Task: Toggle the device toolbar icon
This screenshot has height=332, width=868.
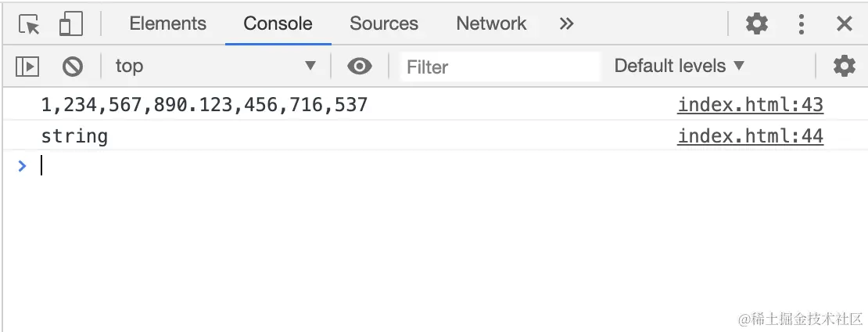Action: click(71, 24)
